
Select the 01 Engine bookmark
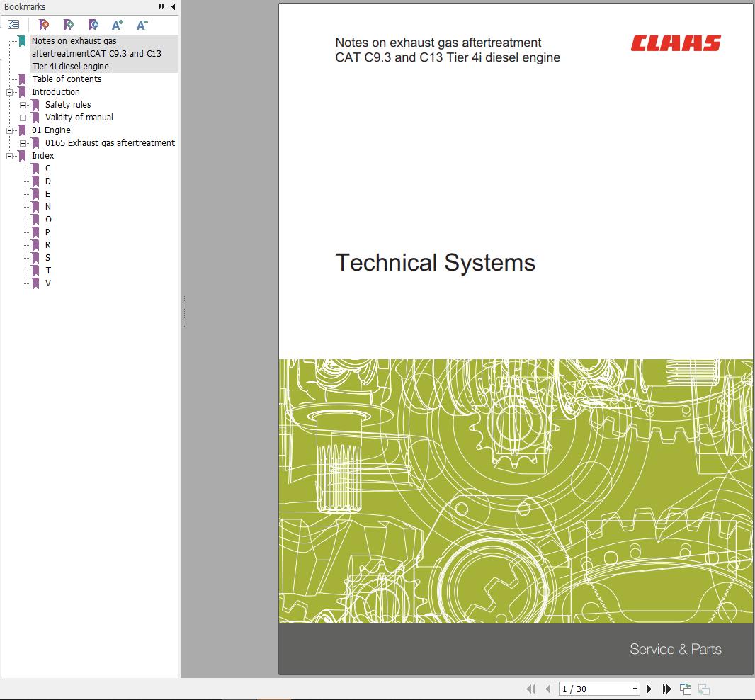[x=51, y=130]
